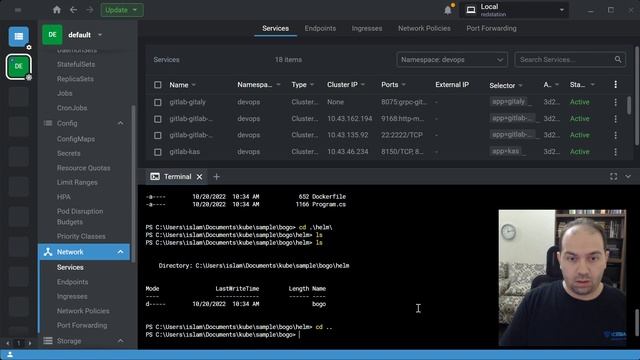Open HPA in the sidebar
640x360 pixels.
[x=64, y=197]
